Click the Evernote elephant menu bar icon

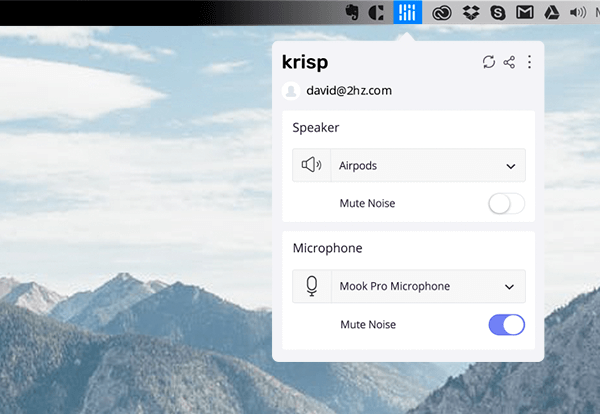pos(352,12)
